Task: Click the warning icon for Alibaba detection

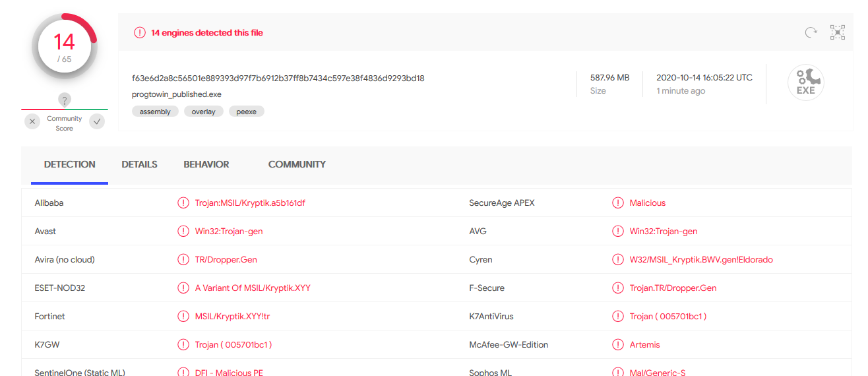Action: coord(183,203)
